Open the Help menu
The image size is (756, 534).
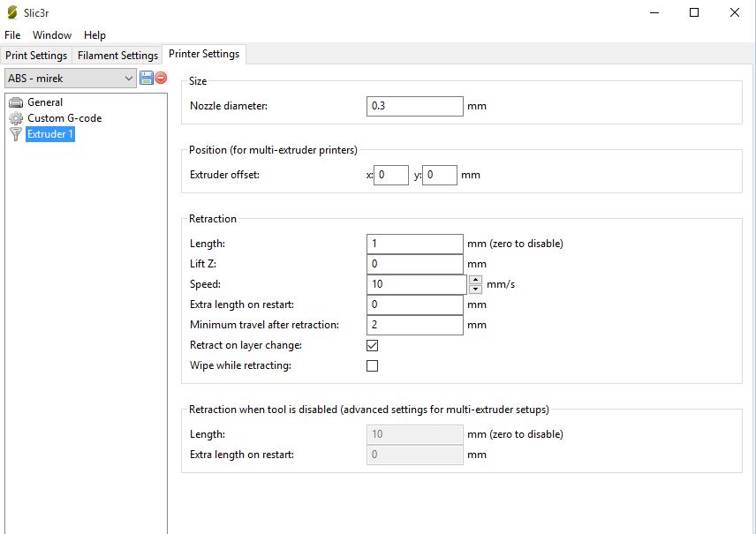coord(94,35)
